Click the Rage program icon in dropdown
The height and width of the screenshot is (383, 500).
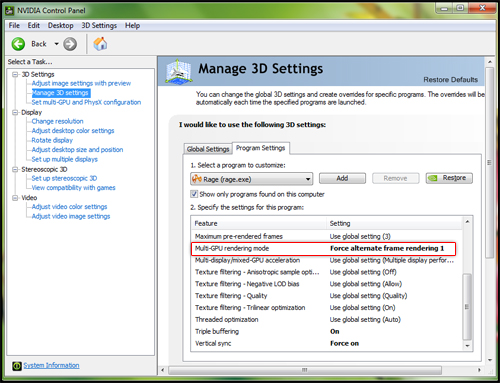pos(197,179)
